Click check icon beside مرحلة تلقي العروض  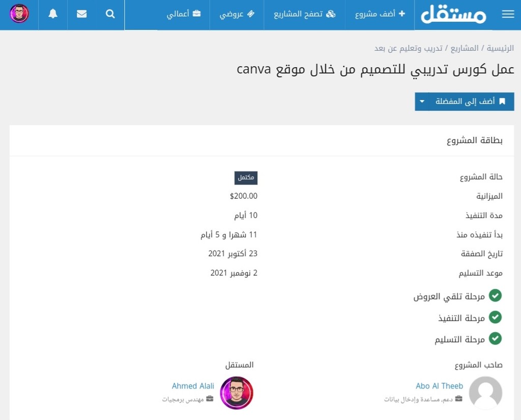pos(495,295)
